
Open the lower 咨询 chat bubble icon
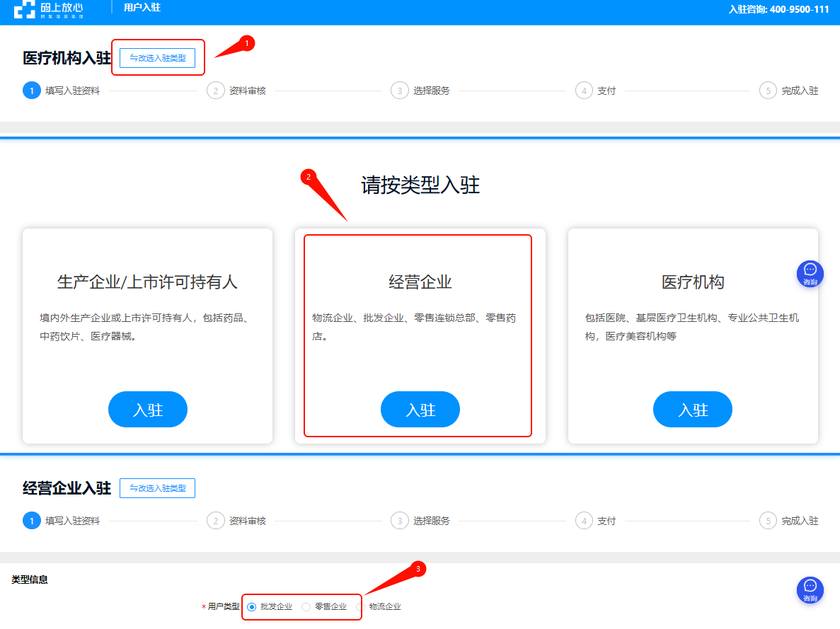810,589
